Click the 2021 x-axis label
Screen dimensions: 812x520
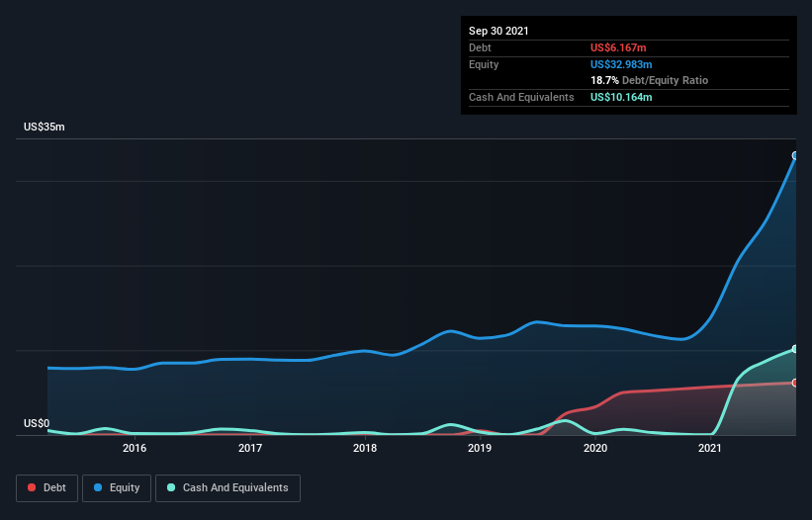(x=709, y=448)
